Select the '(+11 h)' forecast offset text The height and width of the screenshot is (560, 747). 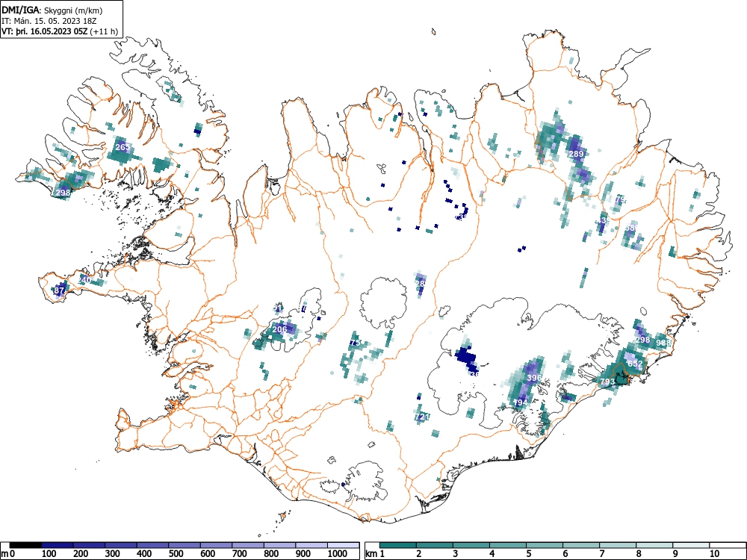coord(103,31)
